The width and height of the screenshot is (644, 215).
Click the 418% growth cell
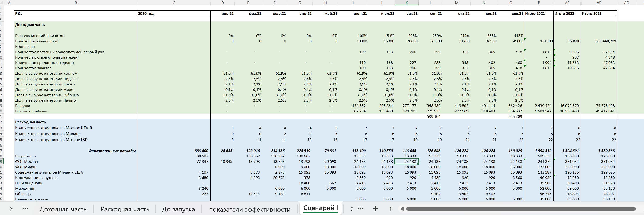[x=511, y=36]
